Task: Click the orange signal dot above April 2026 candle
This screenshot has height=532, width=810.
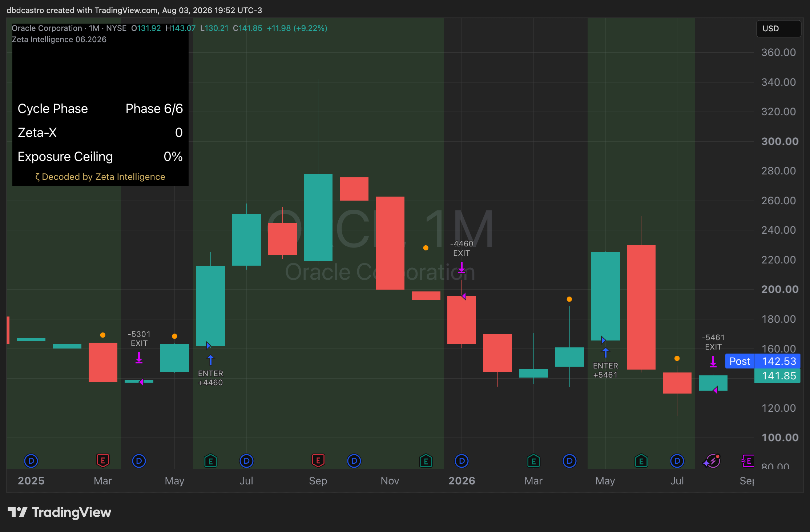Action: click(x=569, y=299)
